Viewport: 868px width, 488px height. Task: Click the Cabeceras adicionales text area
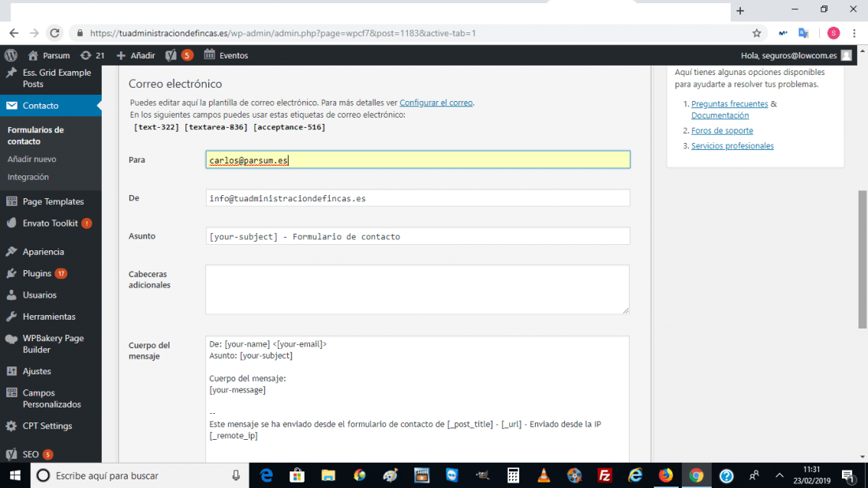click(x=417, y=289)
